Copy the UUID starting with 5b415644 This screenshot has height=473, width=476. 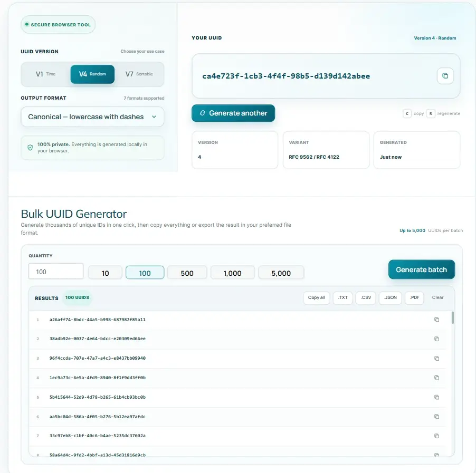click(x=436, y=397)
